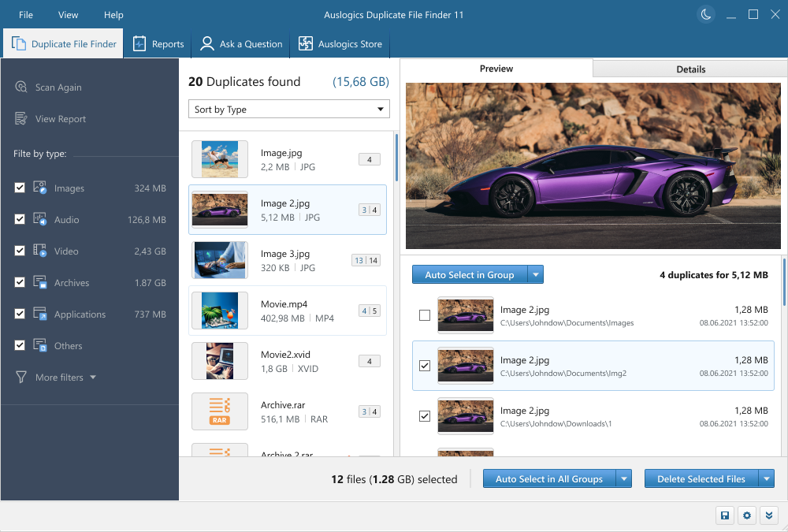Uncheck the Video filter checkbox
Image resolution: width=788 pixels, height=532 pixels.
pyautogui.click(x=20, y=251)
